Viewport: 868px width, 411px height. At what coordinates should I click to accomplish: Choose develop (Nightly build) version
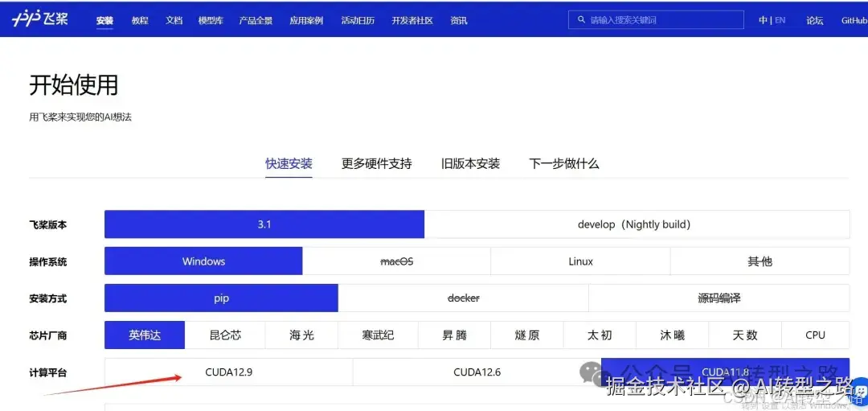pyautogui.click(x=637, y=224)
